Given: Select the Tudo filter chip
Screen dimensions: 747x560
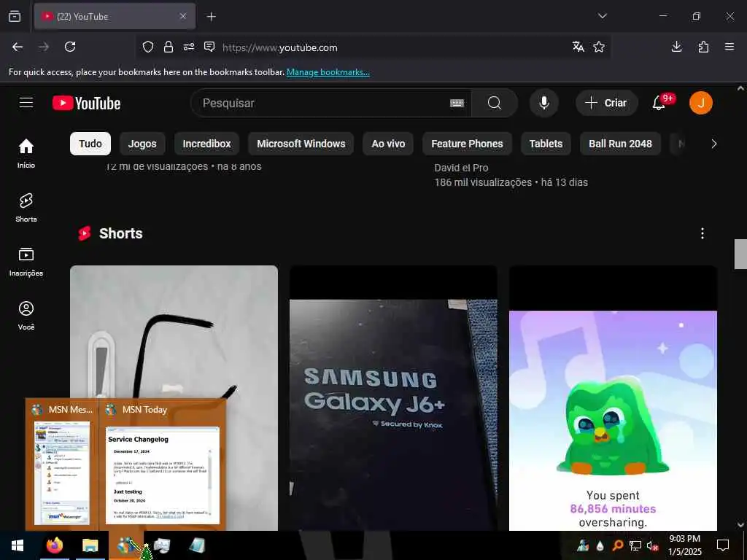Looking at the screenshot, I should coord(90,144).
